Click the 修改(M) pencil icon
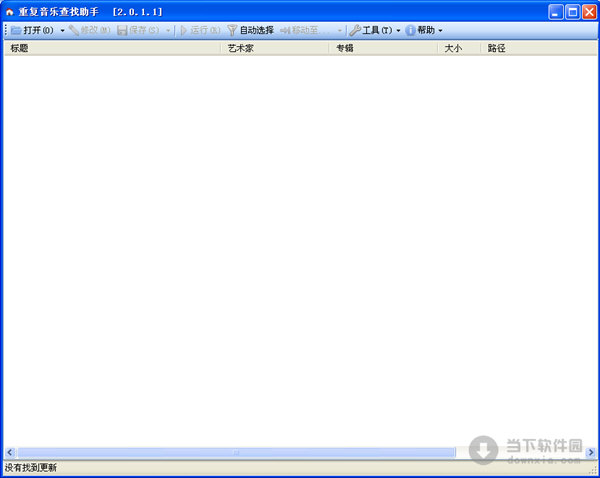This screenshot has height=478, width=600. 73,30
